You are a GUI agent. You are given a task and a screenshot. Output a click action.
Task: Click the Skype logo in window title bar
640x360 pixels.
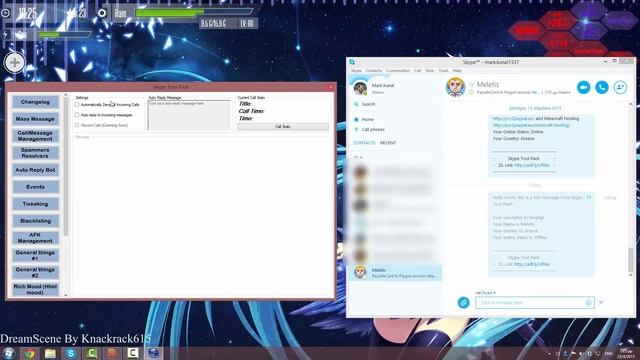point(352,62)
